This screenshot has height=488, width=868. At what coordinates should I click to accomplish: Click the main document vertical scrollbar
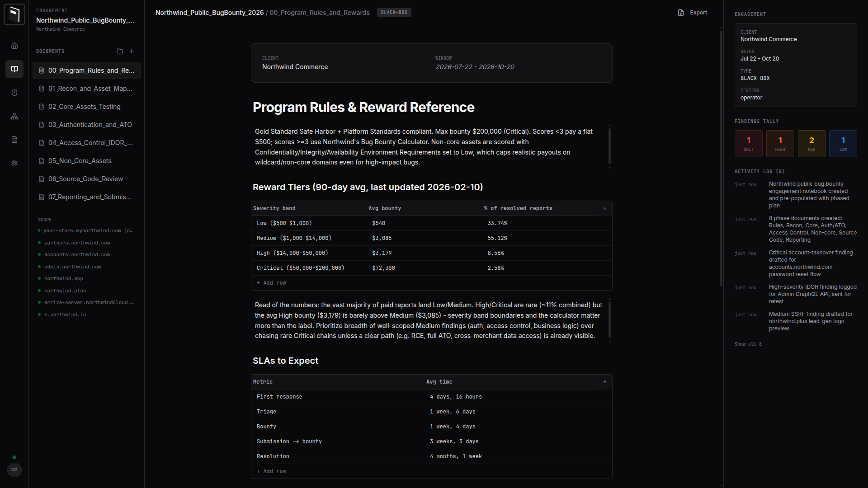[x=721, y=158]
